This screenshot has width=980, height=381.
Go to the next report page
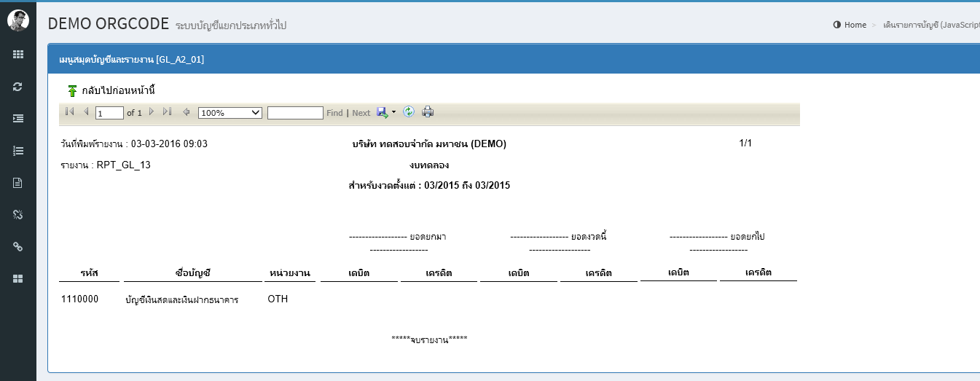(152, 112)
